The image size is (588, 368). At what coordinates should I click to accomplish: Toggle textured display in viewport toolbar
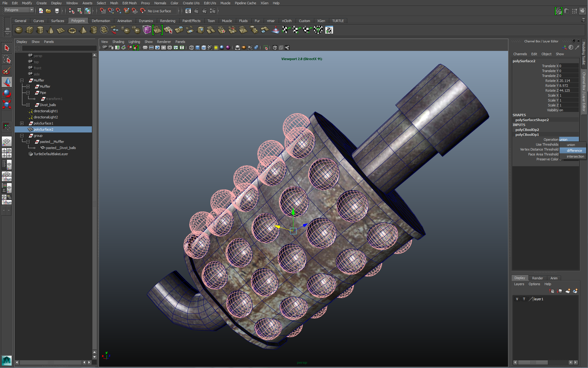(209, 48)
